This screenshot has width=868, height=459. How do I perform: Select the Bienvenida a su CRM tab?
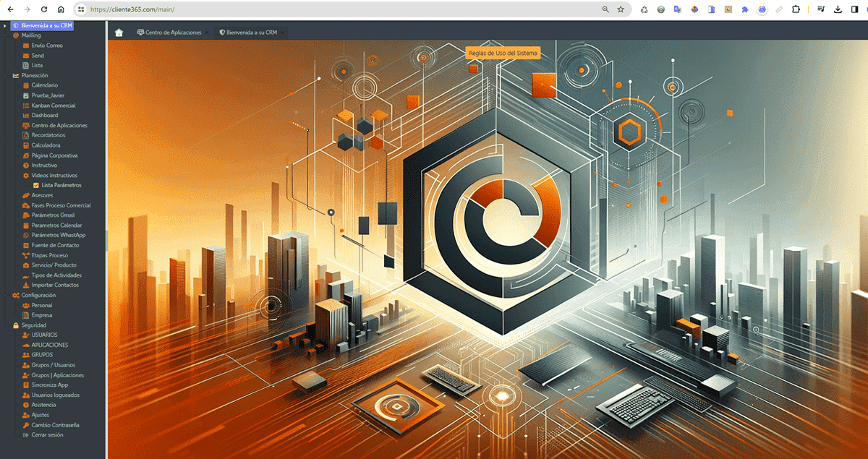(251, 33)
